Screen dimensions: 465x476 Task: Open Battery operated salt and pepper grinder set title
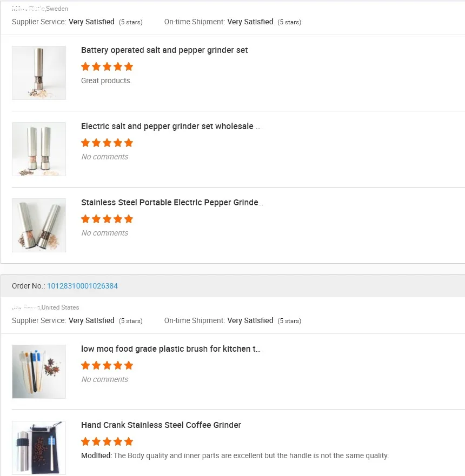click(164, 50)
